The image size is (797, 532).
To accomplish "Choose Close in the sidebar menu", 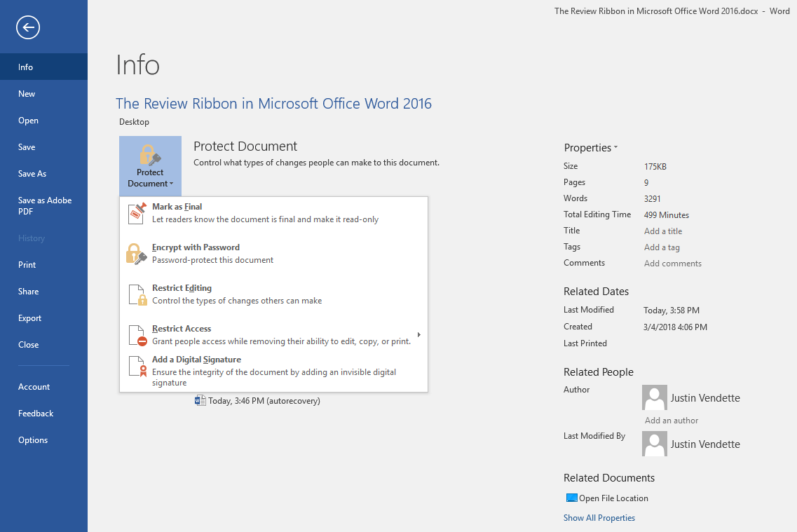I will 43,345.
